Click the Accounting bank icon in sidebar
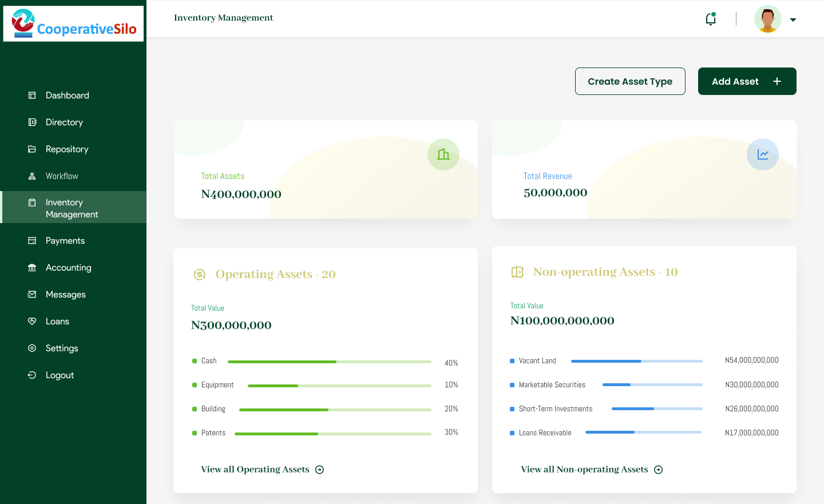Viewport: 824px width, 504px height. (32, 268)
